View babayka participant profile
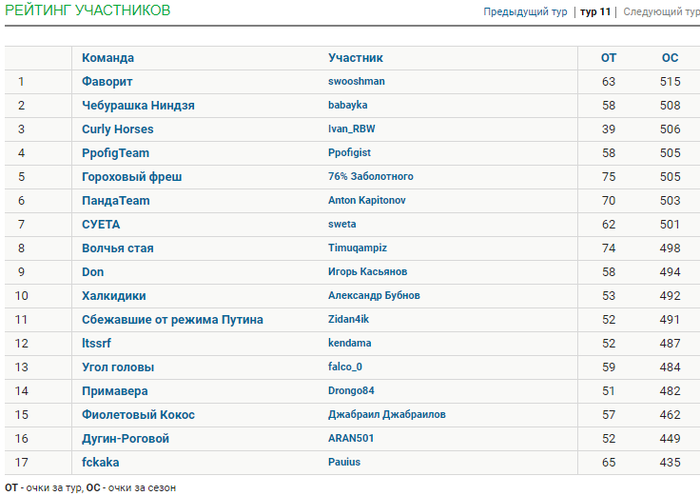700x496 pixels. [348, 105]
